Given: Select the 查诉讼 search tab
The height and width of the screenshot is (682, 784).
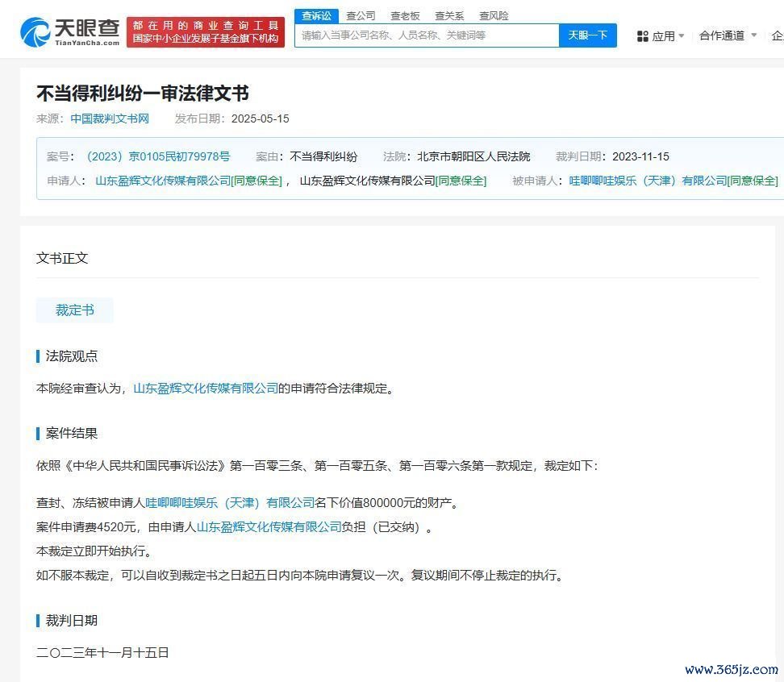Looking at the screenshot, I should (x=316, y=15).
